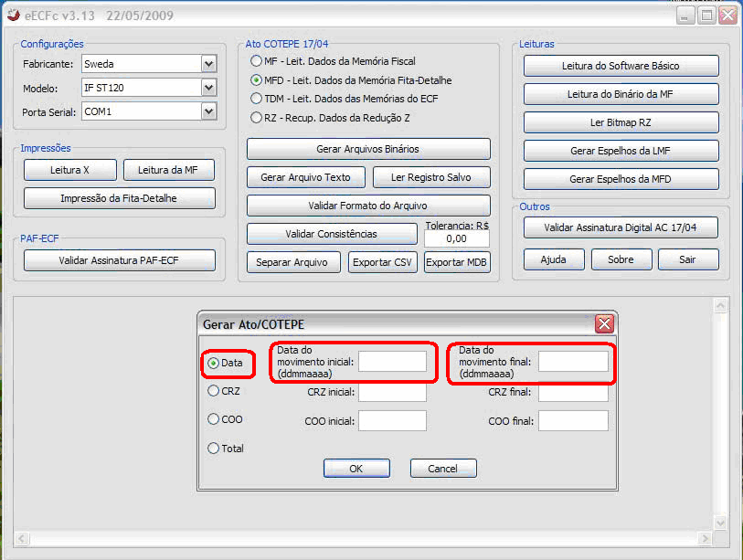The height and width of the screenshot is (560, 743).
Task: Select RZ - Recup. Dados da Redução Z
Action: tap(257, 117)
